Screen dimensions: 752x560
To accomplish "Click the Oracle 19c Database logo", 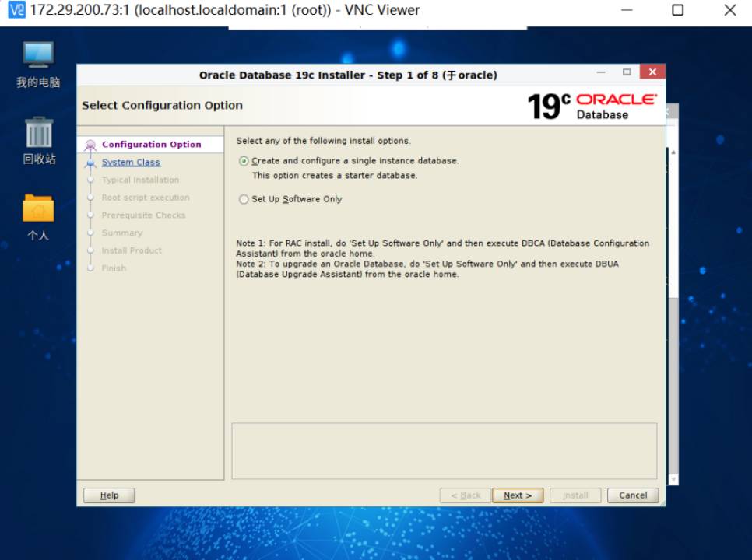I will coord(591,106).
